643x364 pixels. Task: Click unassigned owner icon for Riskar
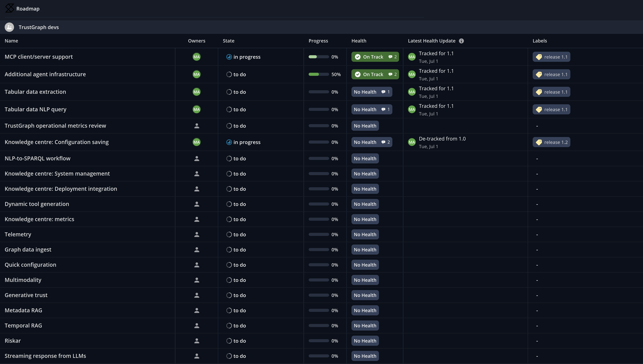[197, 341]
